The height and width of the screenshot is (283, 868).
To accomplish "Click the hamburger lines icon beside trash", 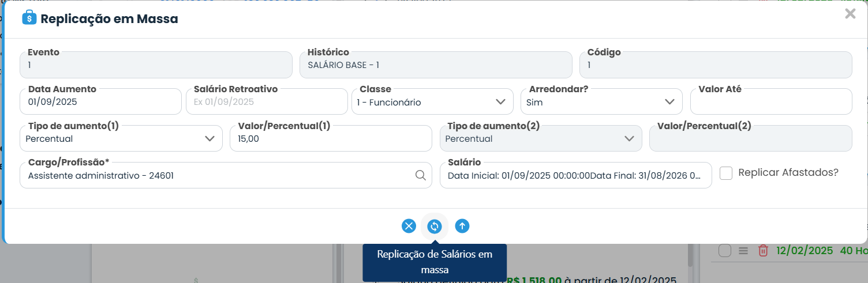I will (743, 251).
